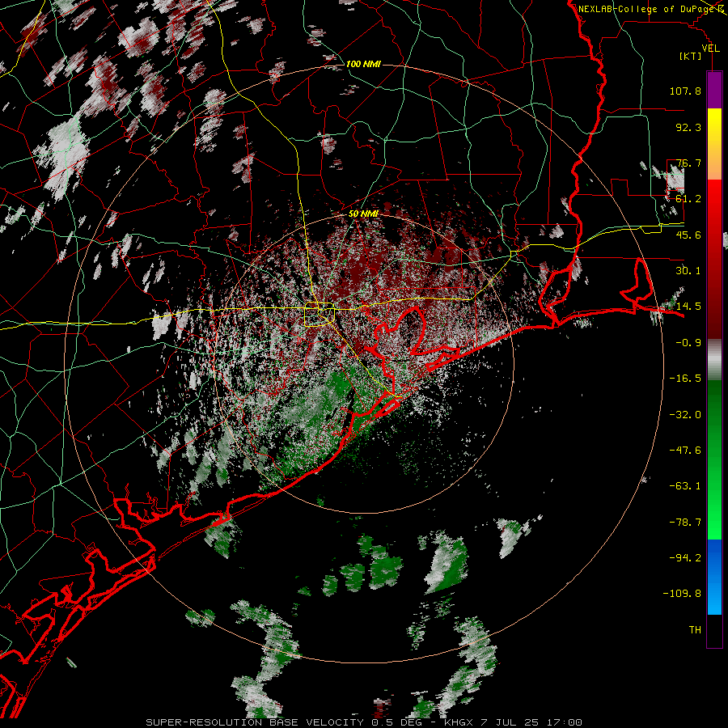Click the -16.5 legend value
This screenshot has width=728, height=728.
click(x=685, y=379)
